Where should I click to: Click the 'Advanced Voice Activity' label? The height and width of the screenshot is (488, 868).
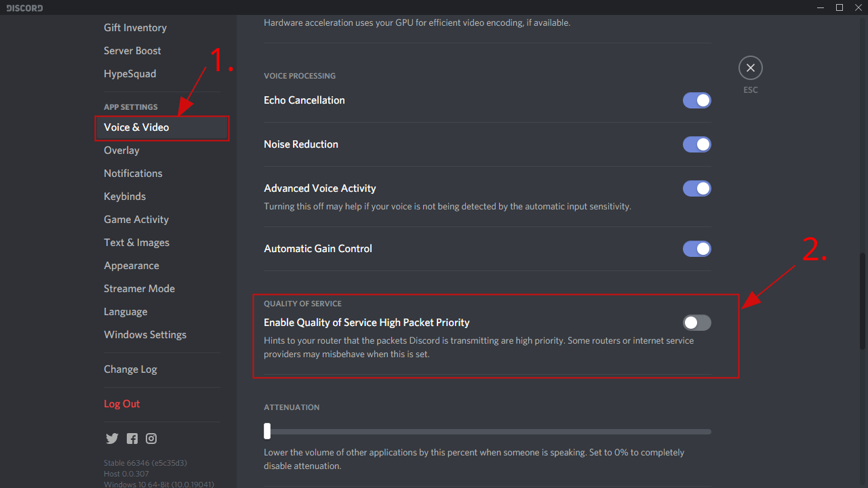(320, 188)
